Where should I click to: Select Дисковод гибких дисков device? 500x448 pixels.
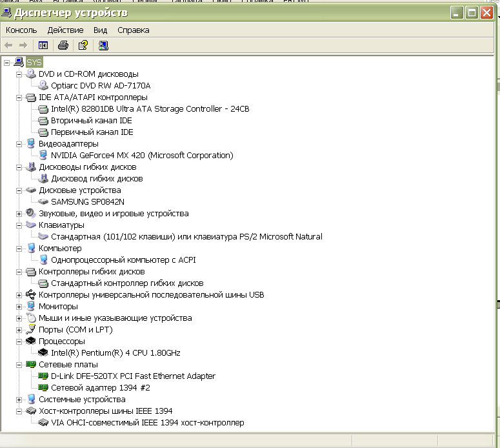tap(97, 178)
